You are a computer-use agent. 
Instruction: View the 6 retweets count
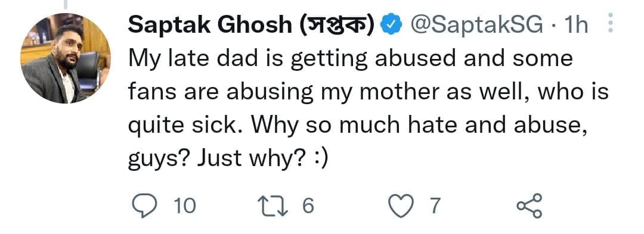coord(308,205)
